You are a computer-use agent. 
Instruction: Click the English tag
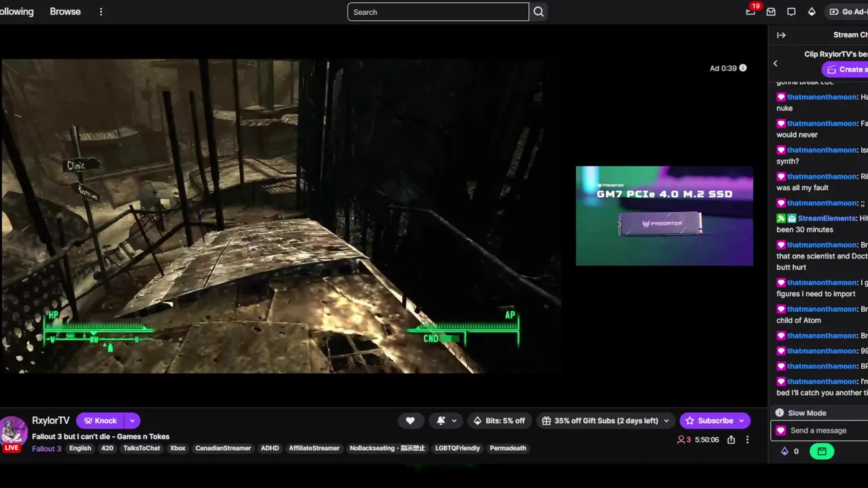coord(80,449)
